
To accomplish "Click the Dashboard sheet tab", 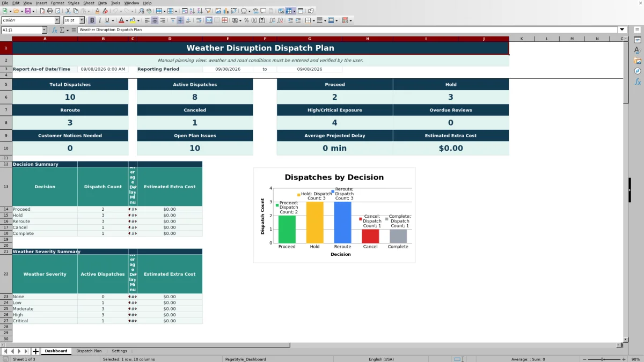I will 56,351.
